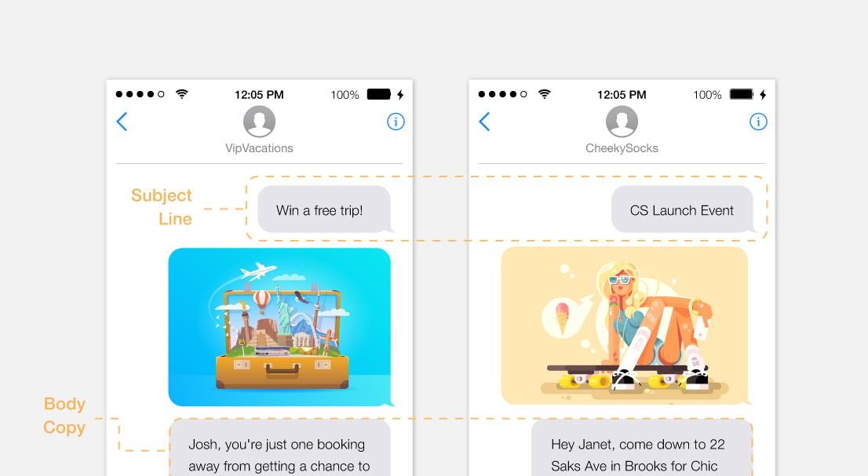Image resolution: width=868 pixels, height=476 pixels.
Task: Tap Wi-Fi icon on left phone
Action: (181, 94)
